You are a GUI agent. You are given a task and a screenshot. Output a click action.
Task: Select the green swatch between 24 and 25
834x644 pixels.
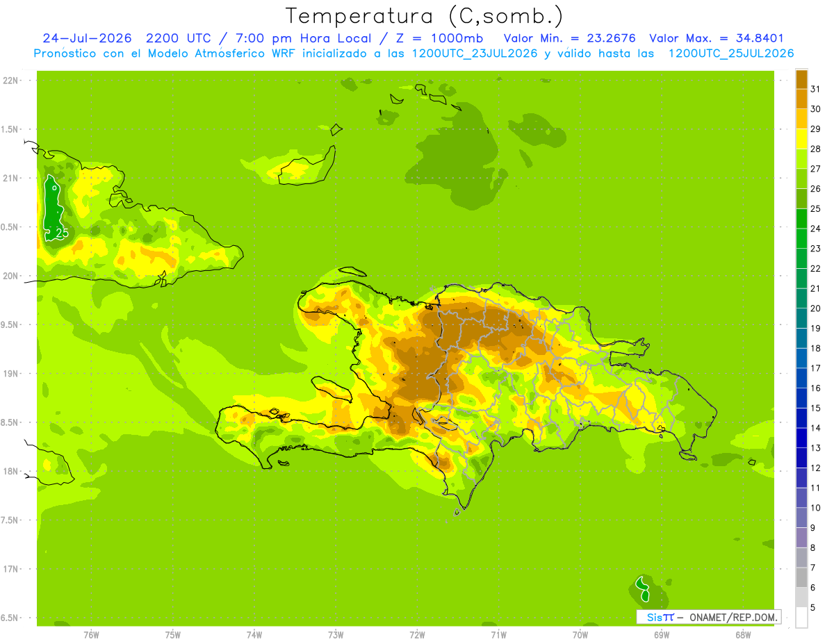(x=801, y=218)
